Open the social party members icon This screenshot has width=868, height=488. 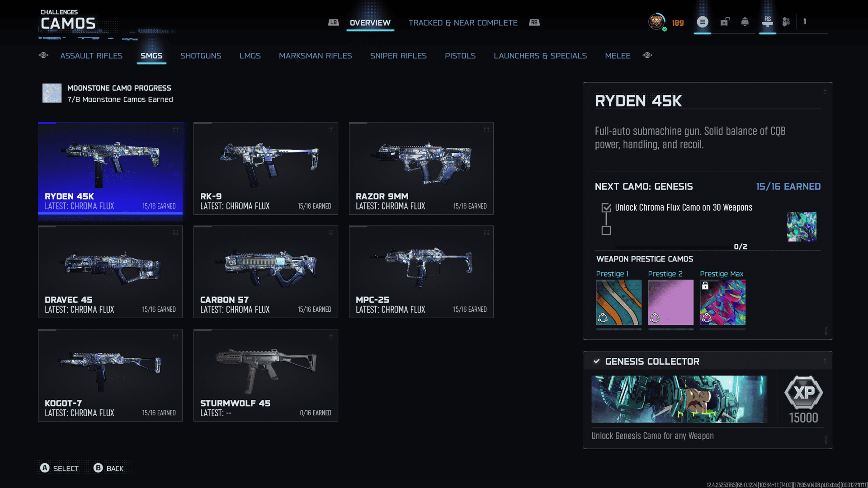[786, 22]
